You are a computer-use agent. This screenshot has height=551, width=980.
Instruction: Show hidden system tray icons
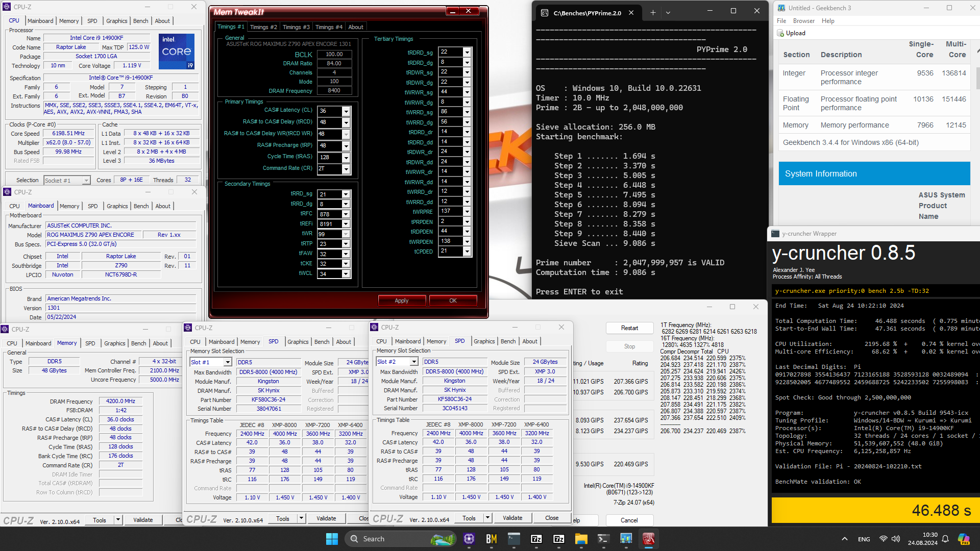[845, 539]
